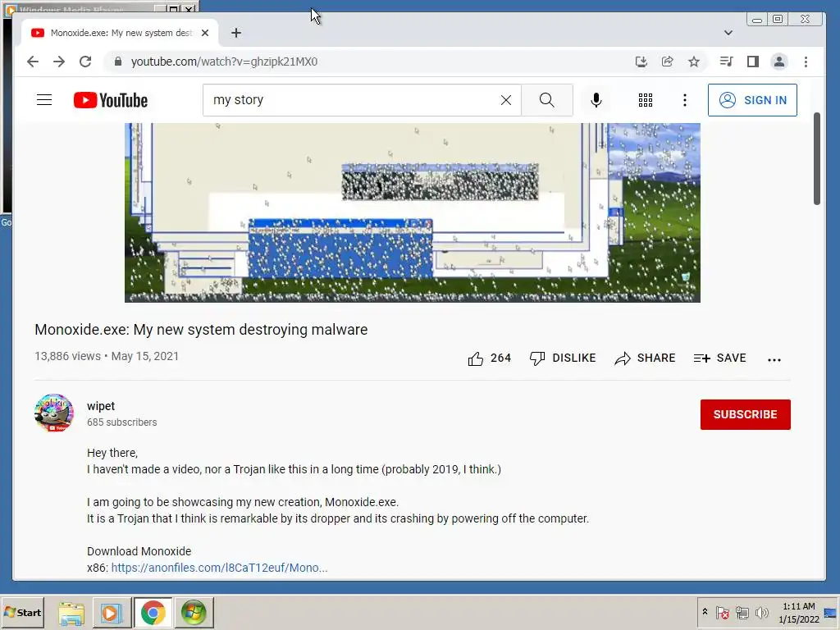Open Windows Start menu
This screenshot has height=630, width=840.
[22, 612]
